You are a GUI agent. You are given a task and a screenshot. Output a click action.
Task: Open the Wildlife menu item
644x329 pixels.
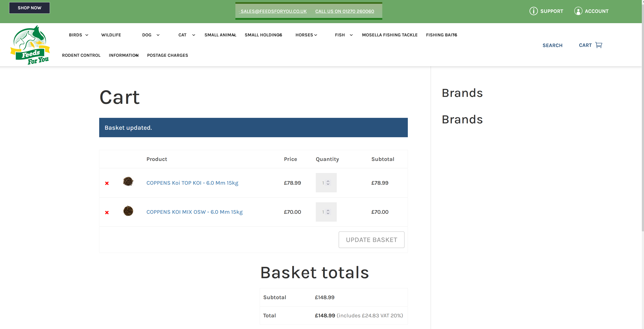coord(111,35)
